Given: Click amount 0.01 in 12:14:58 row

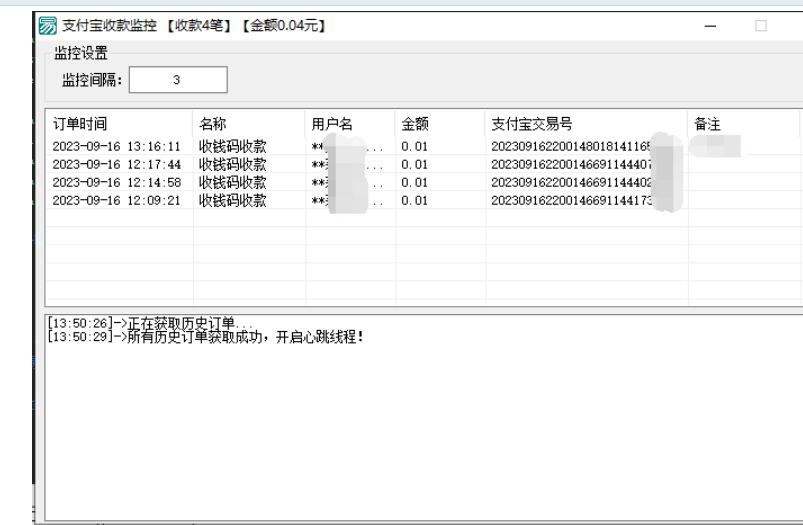Looking at the screenshot, I should click(x=414, y=182).
